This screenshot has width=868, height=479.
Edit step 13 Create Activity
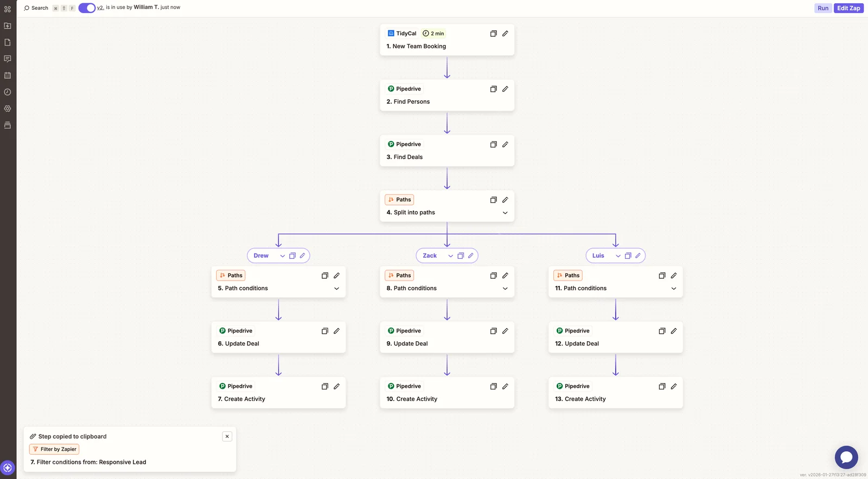[x=674, y=386]
